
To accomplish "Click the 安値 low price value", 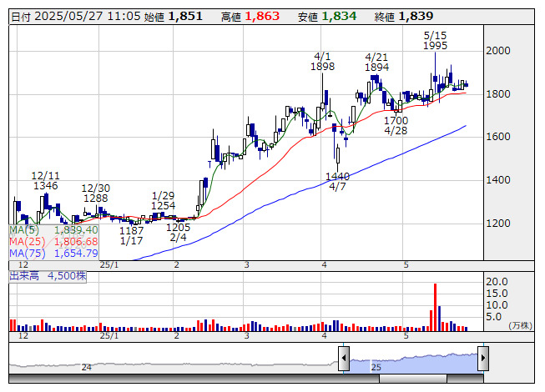I will coord(339,16).
